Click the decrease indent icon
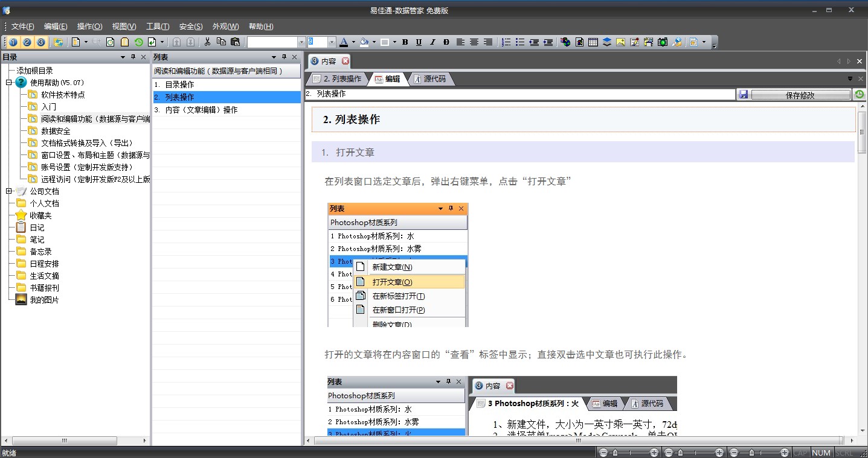The height and width of the screenshot is (458, 868). coord(534,42)
